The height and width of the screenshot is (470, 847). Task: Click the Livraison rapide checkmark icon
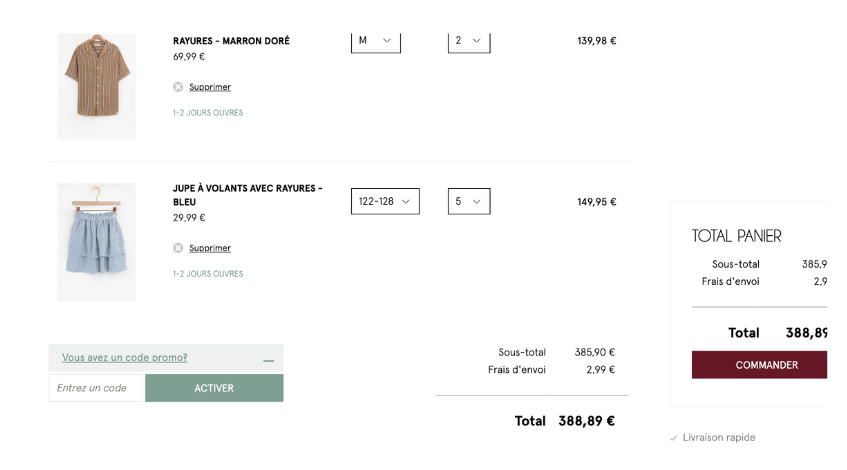coord(674,438)
